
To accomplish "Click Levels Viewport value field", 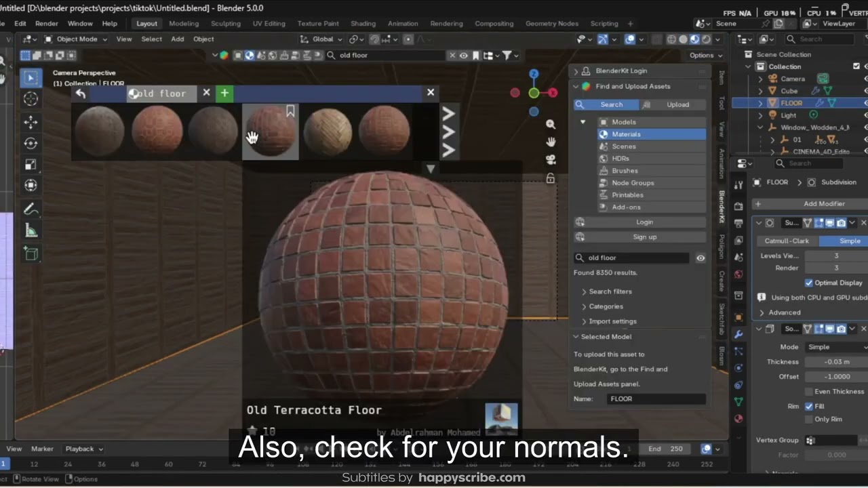I will [837, 256].
